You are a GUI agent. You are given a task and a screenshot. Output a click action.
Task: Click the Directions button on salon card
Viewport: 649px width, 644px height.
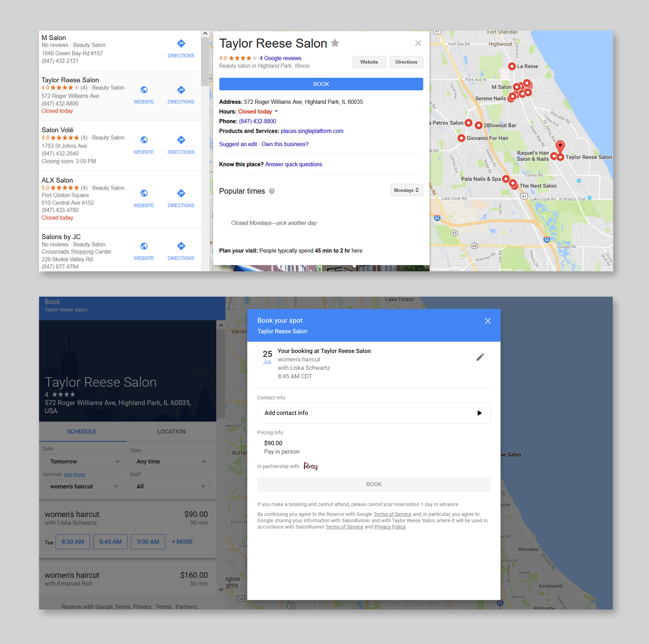(x=406, y=62)
